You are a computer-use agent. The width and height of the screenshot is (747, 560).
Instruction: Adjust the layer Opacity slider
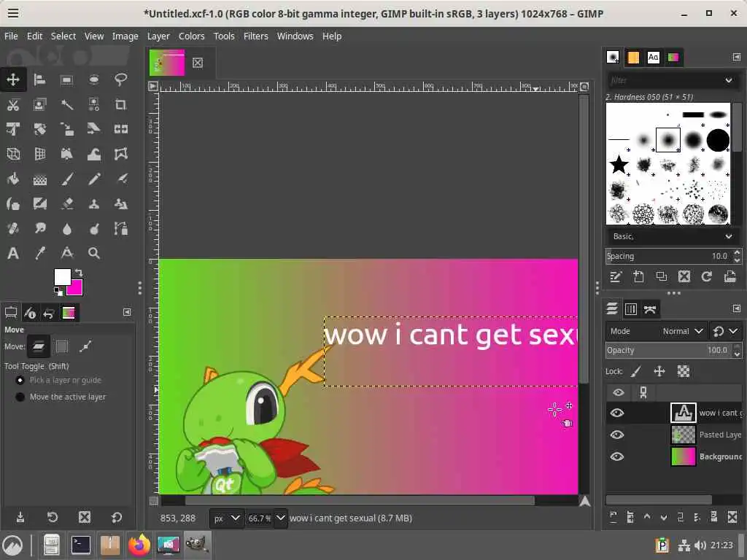[670, 350]
